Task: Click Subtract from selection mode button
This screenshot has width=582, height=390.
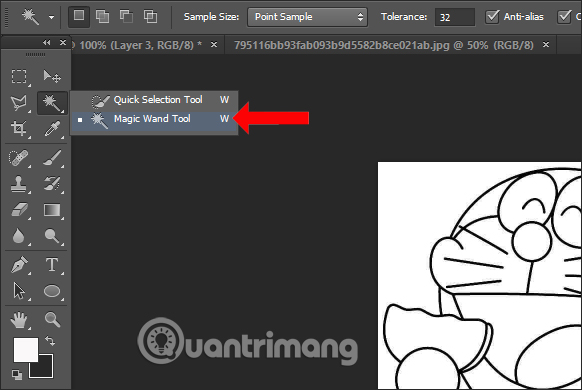Action: 126,16
